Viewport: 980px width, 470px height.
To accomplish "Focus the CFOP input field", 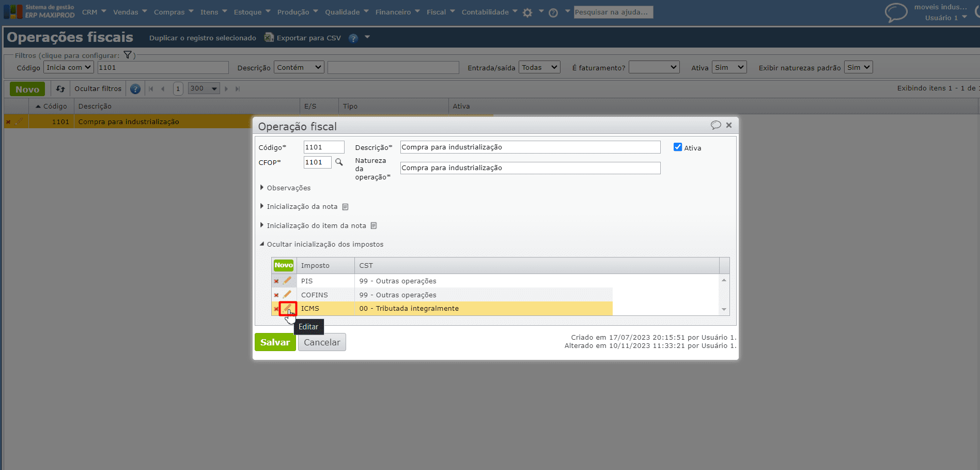I will coord(318,162).
